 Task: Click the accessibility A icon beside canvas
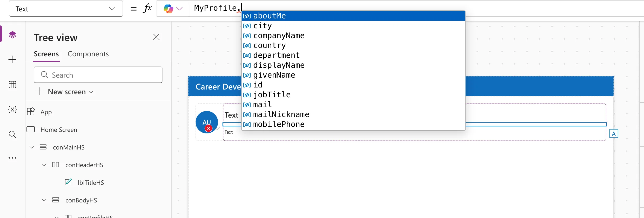pos(614,134)
